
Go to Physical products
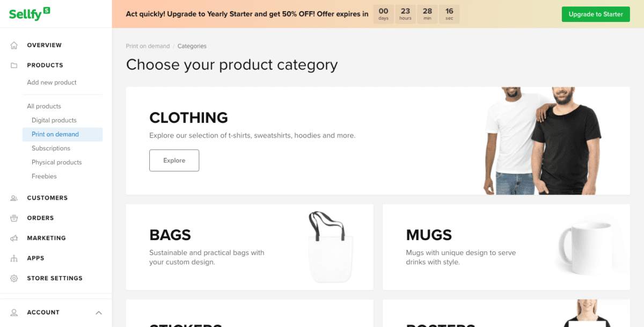click(x=57, y=162)
